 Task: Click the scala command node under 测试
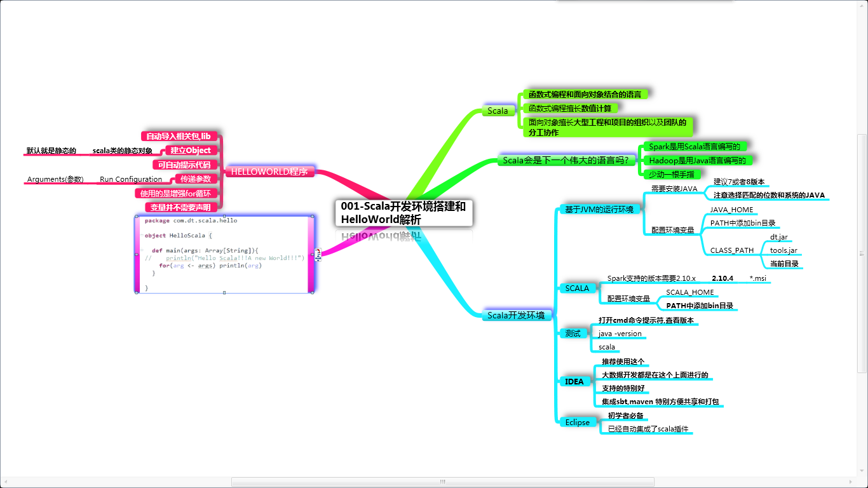(607, 347)
